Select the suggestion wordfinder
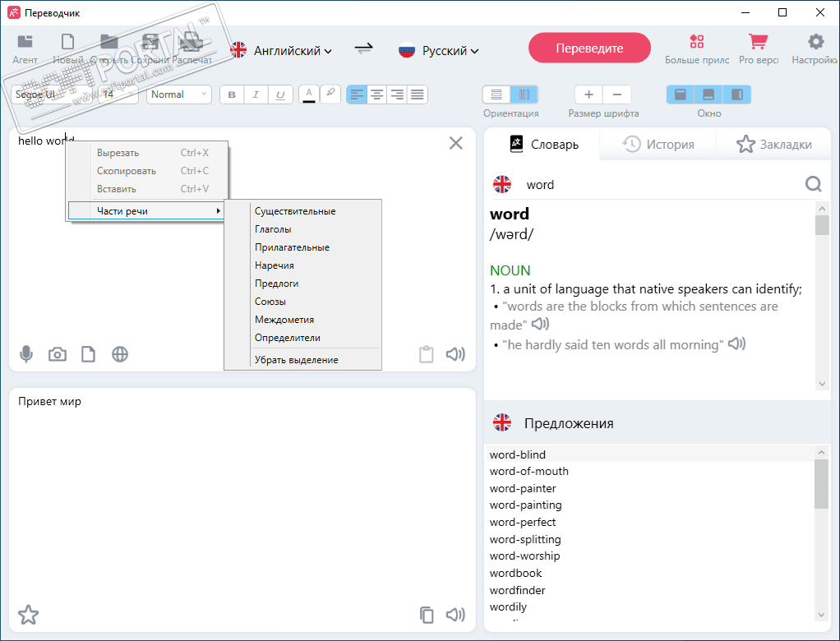 click(517, 590)
